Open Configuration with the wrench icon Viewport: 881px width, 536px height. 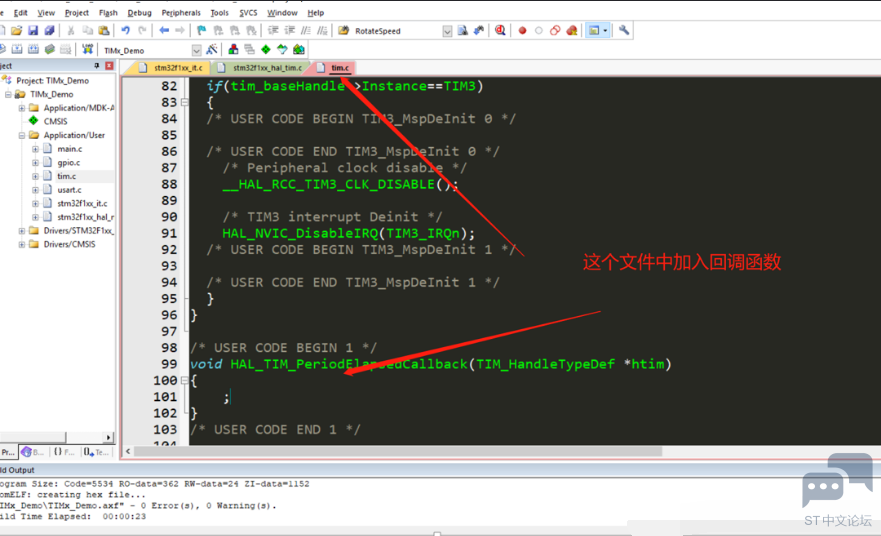coord(624,30)
